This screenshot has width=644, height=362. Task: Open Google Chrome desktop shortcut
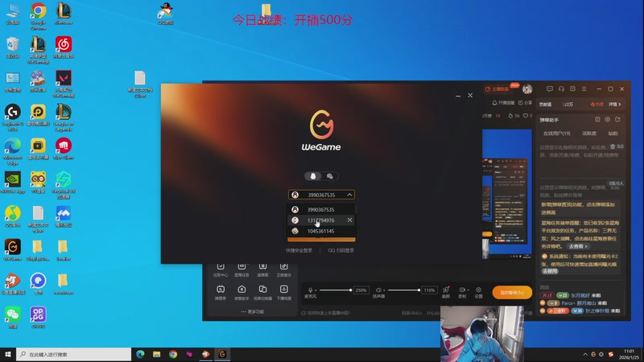click(38, 16)
